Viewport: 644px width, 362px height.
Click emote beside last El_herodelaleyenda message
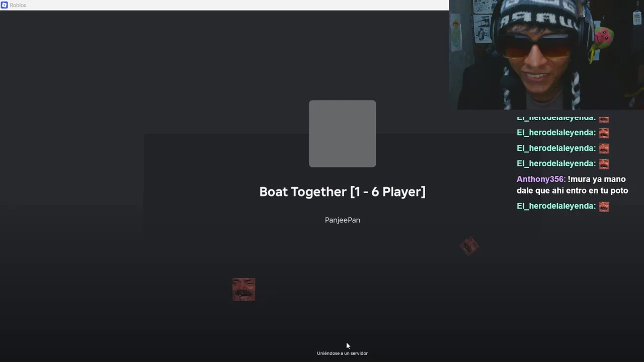click(x=604, y=206)
